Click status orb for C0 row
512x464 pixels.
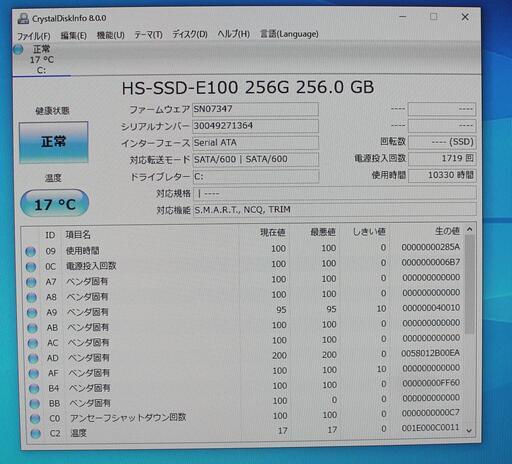[x=35, y=419]
